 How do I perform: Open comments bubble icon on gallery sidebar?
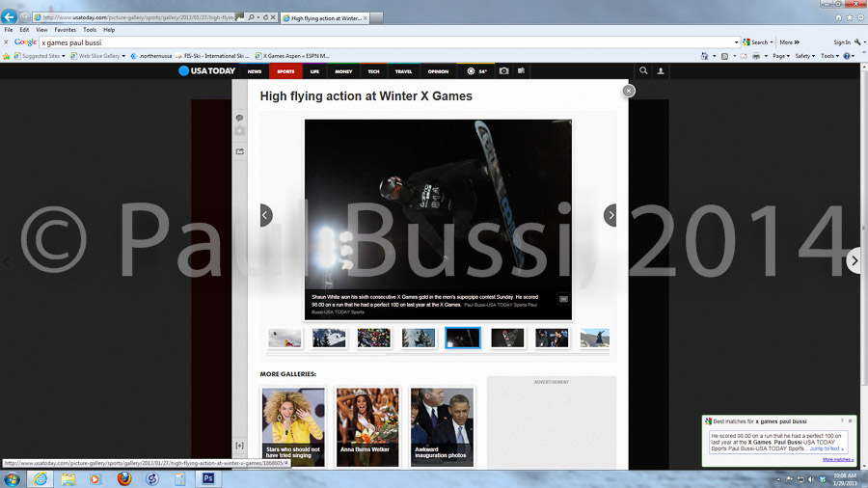coord(240,118)
